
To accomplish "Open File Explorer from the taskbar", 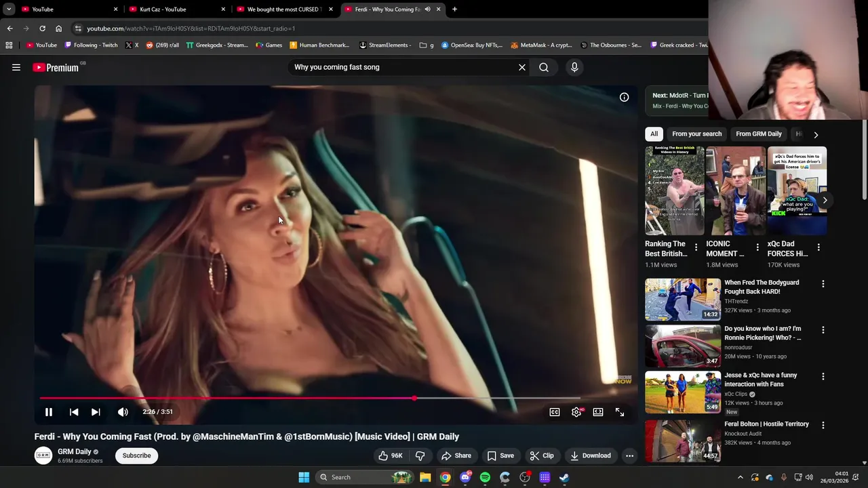I will click(x=425, y=477).
